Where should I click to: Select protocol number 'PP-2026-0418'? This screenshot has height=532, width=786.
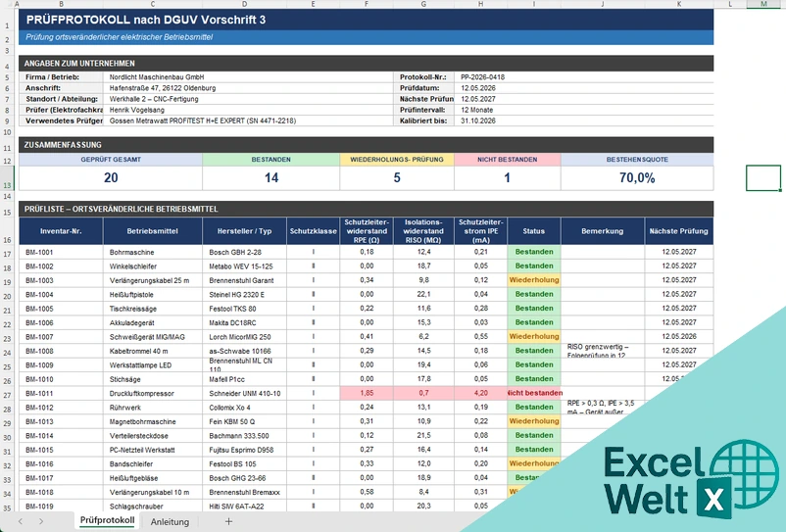click(x=584, y=77)
